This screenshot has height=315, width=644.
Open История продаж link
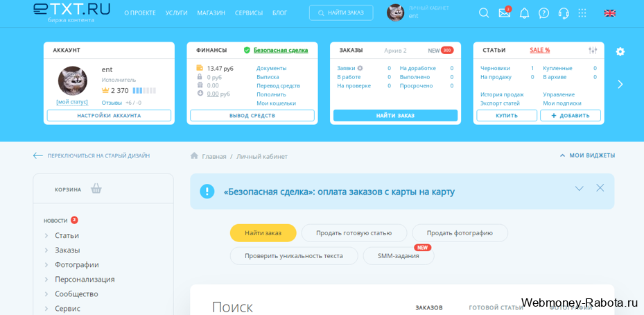click(502, 94)
